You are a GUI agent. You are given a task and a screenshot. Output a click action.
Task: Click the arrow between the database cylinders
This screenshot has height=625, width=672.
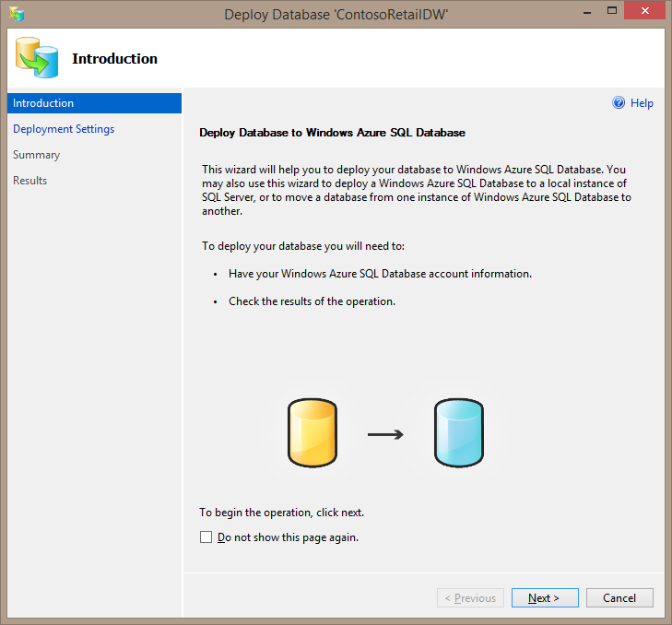click(385, 435)
